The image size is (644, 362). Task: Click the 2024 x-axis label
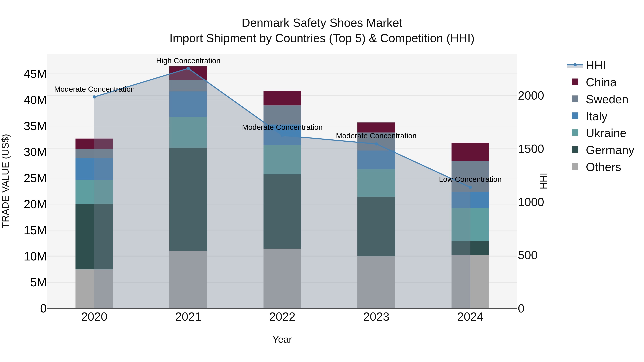470,317
